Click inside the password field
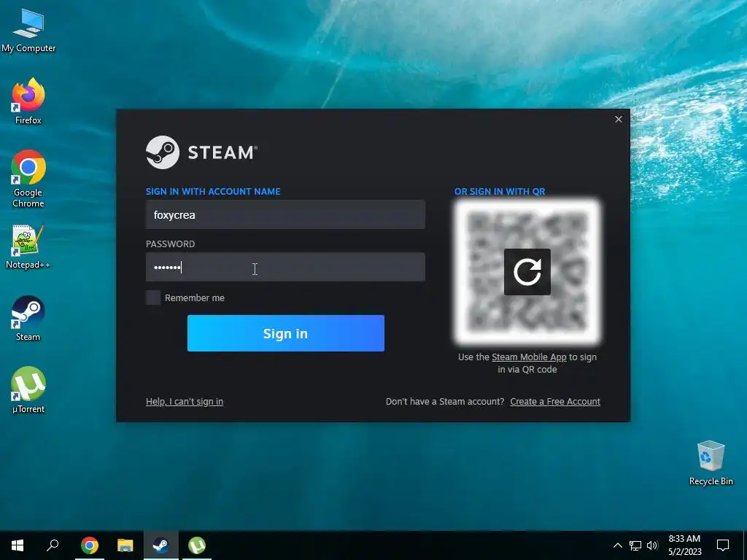 click(x=285, y=267)
